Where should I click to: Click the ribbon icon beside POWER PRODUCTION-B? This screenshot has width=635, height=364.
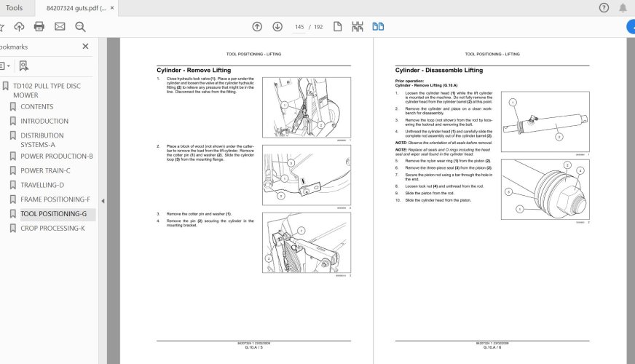(x=13, y=156)
